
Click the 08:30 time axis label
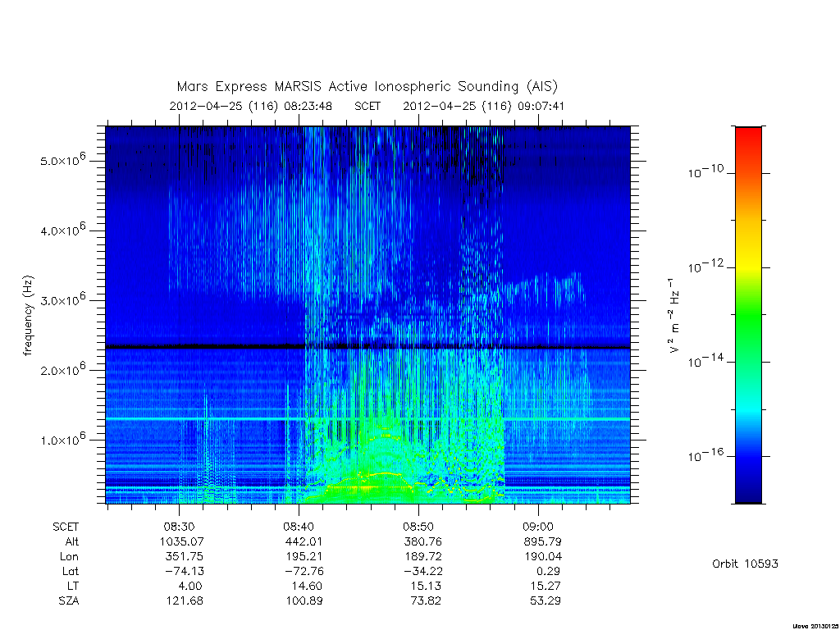[179, 527]
